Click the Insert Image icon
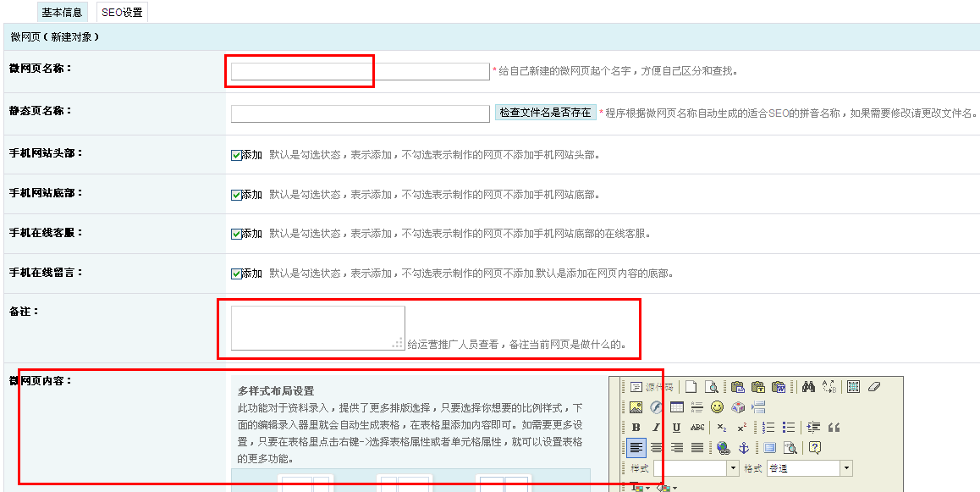Image resolution: width=980 pixels, height=492 pixels. (636, 407)
